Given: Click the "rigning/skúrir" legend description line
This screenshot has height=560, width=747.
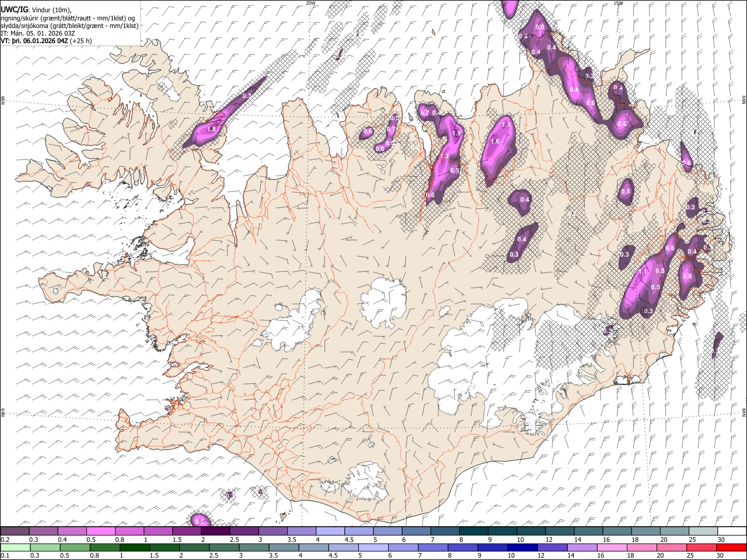Looking at the screenshot, I should (68, 18).
